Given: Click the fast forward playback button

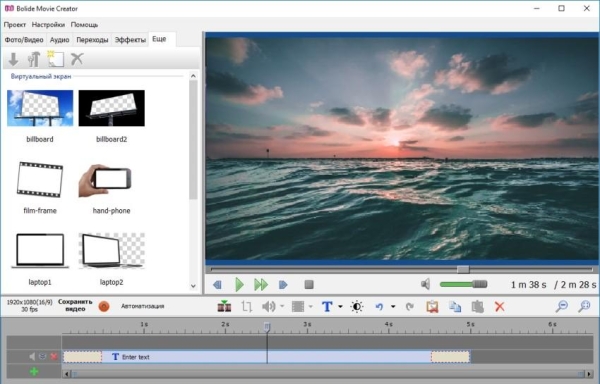Looking at the screenshot, I should (261, 285).
